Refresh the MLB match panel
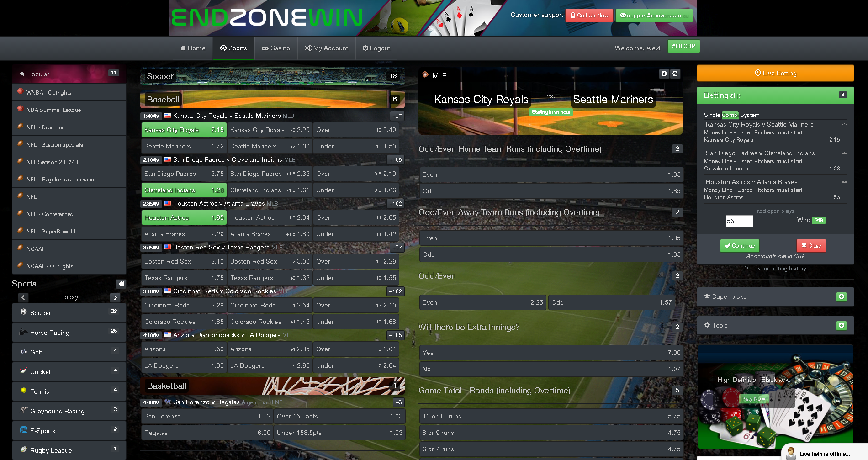The image size is (868, 460). pyautogui.click(x=675, y=74)
